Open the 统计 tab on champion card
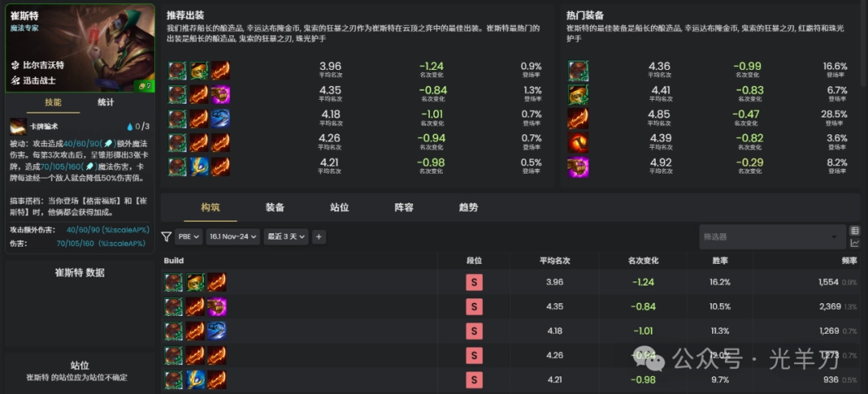Image resolution: width=868 pixels, height=394 pixels. (x=105, y=103)
